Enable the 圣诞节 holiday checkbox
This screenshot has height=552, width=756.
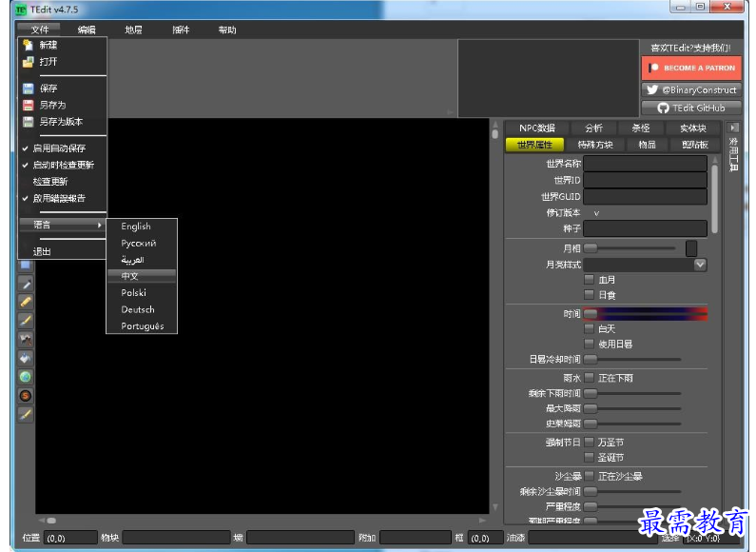coord(589,457)
